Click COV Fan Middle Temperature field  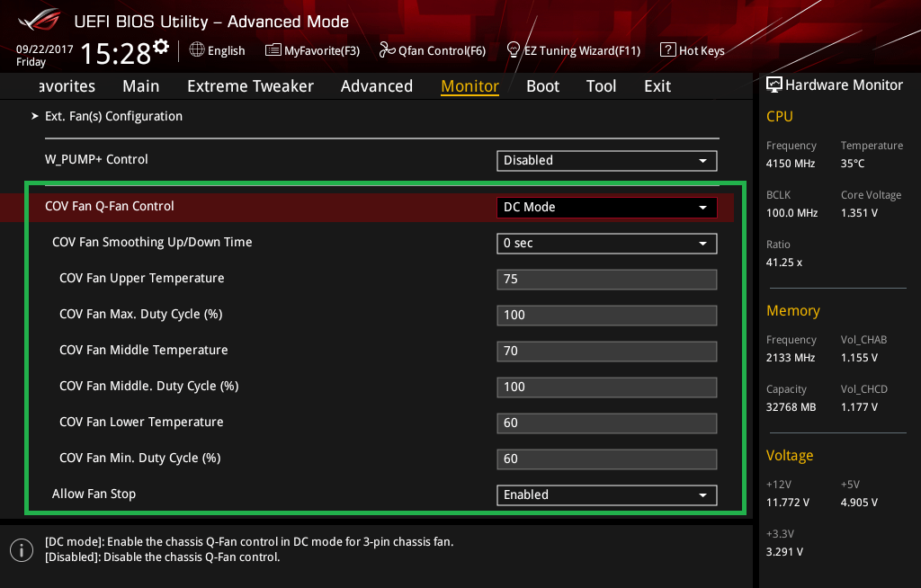(x=607, y=352)
